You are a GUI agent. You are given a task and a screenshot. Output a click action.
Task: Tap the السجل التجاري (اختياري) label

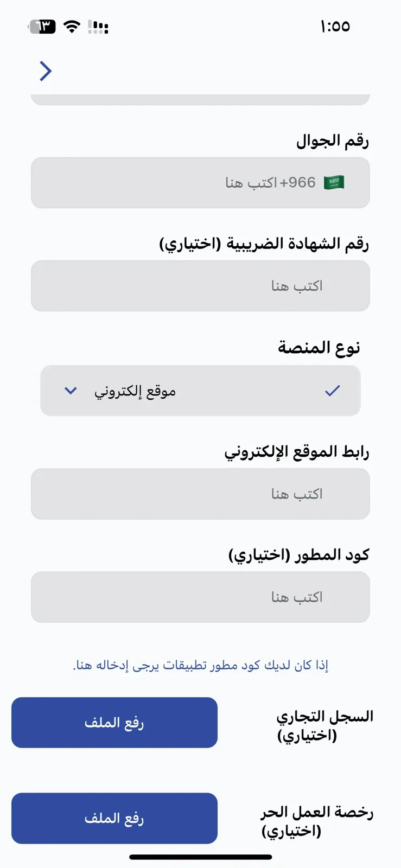coord(325,726)
